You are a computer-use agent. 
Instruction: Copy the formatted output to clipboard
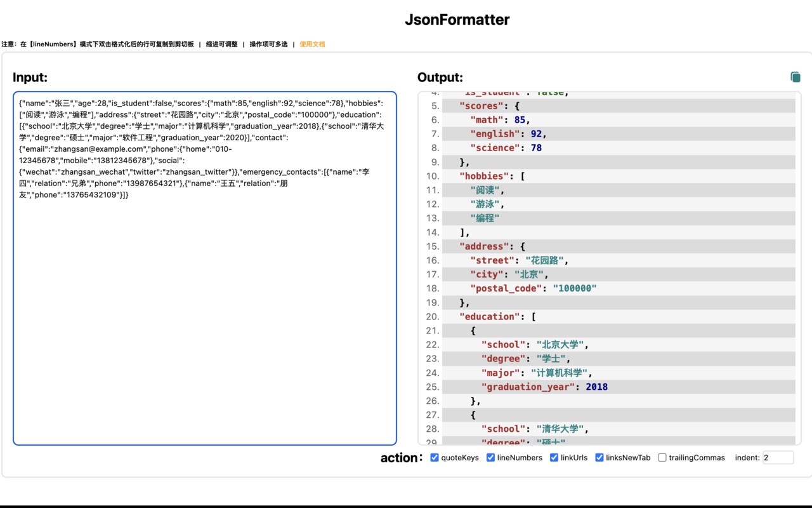[x=796, y=77]
